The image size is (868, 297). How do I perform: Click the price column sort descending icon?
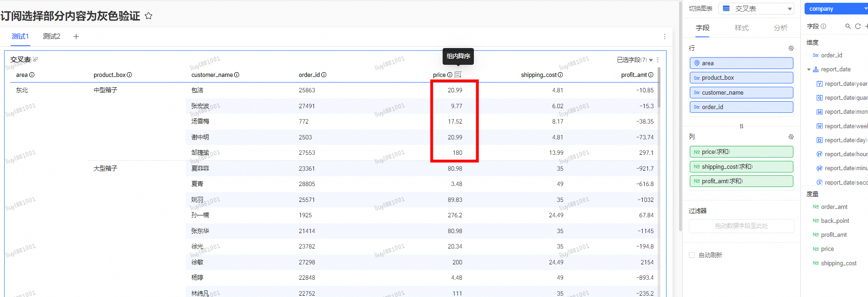click(x=458, y=75)
